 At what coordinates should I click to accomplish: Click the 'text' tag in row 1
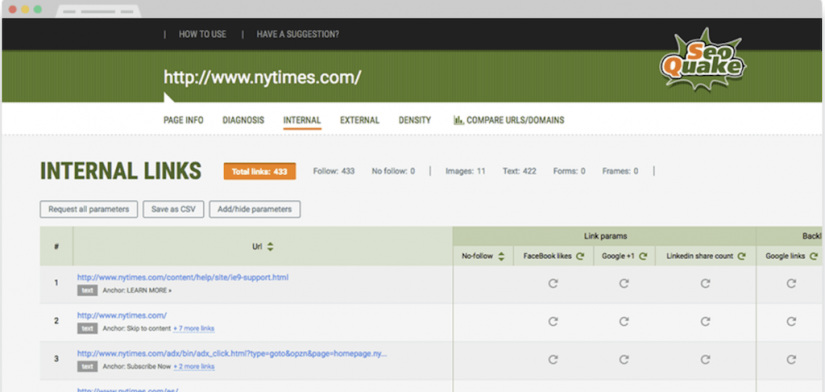click(x=87, y=290)
